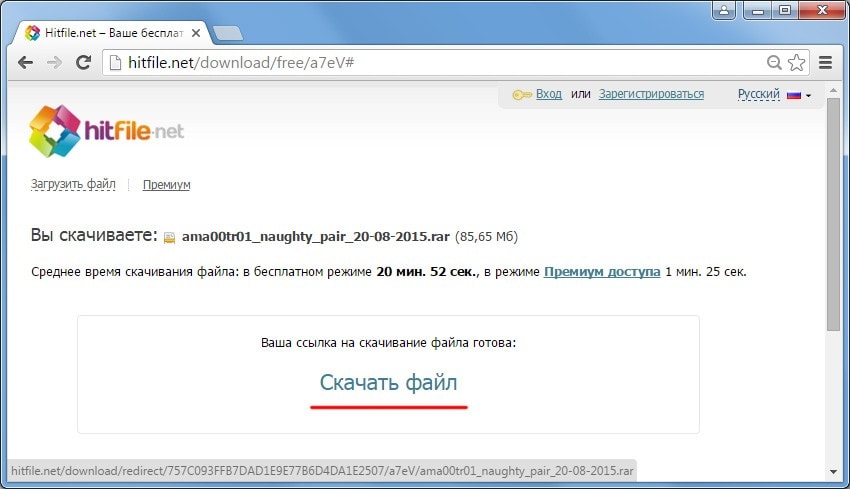This screenshot has width=850, height=489.
Task: Expand the language dropdown arrow
Action: (x=808, y=96)
